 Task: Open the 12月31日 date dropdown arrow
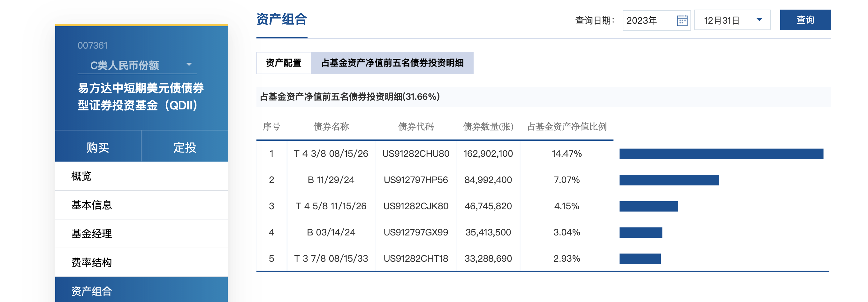tap(759, 20)
